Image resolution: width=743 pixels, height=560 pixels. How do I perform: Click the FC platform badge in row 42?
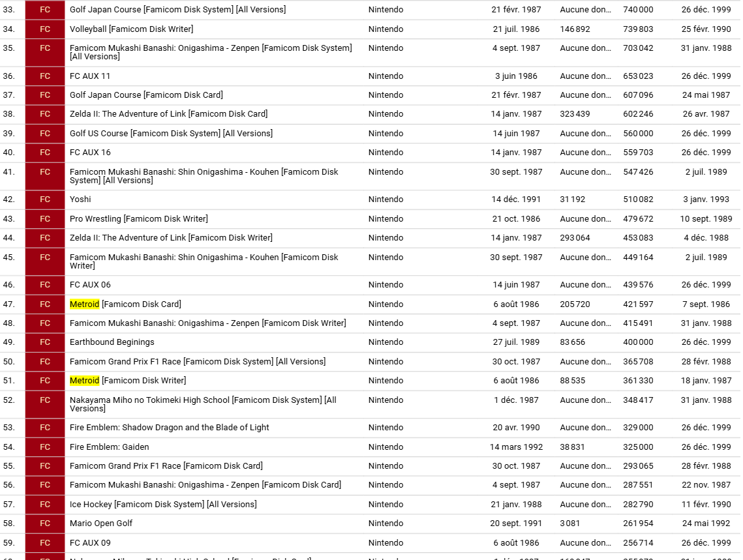[45, 199]
